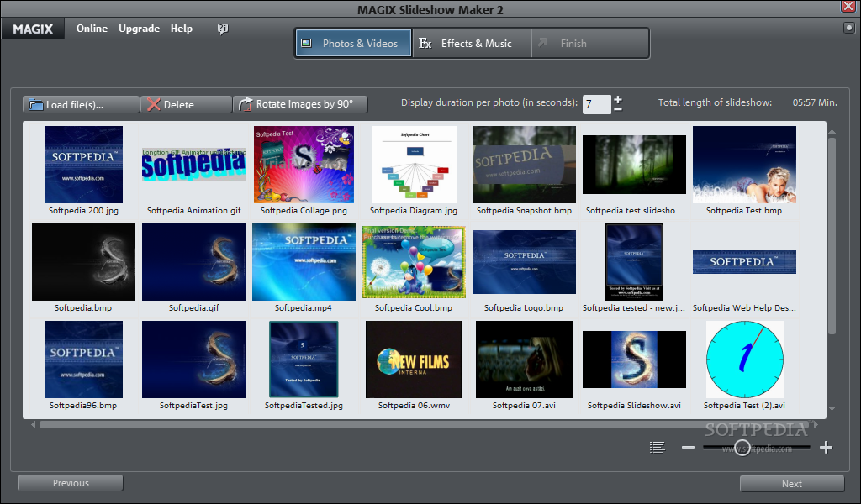This screenshot has height=504, width=861.
Task: Click the 05:57 Min. total length value
Action: click(x=815, y=102)
